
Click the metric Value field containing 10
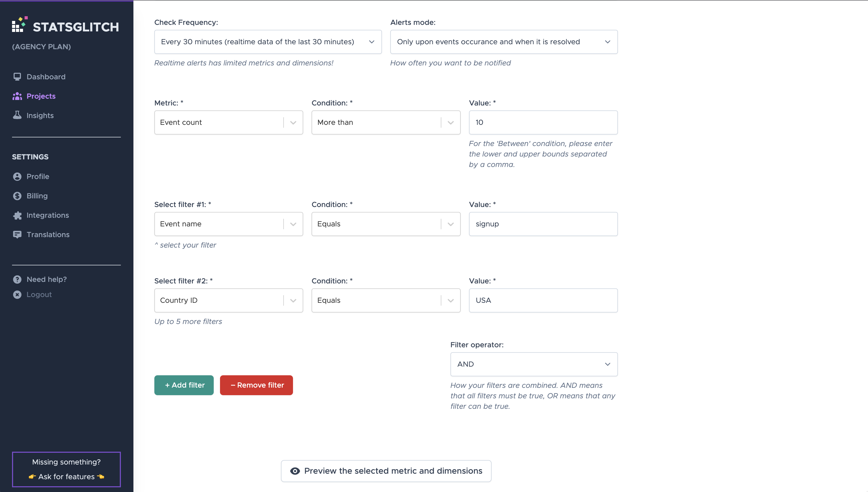pos(543,122)
